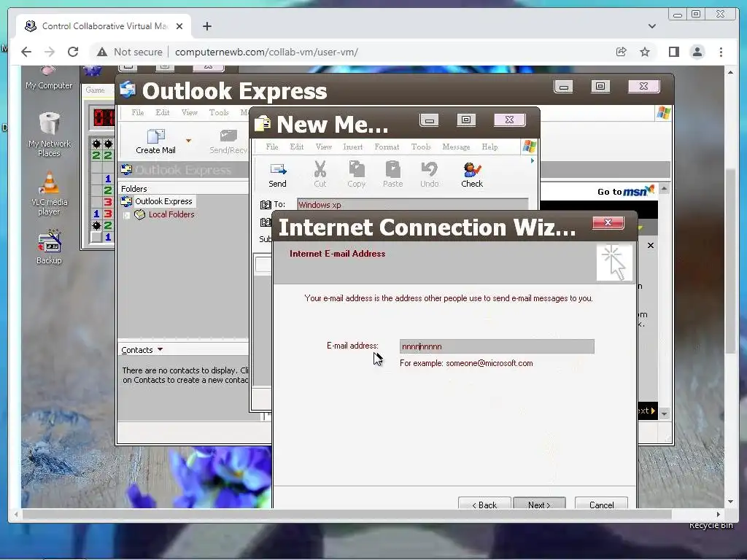The width and height of the screenshot is (747, 560).
Task: Open My Network Places desktop icon
Action: tap(49, 134)
